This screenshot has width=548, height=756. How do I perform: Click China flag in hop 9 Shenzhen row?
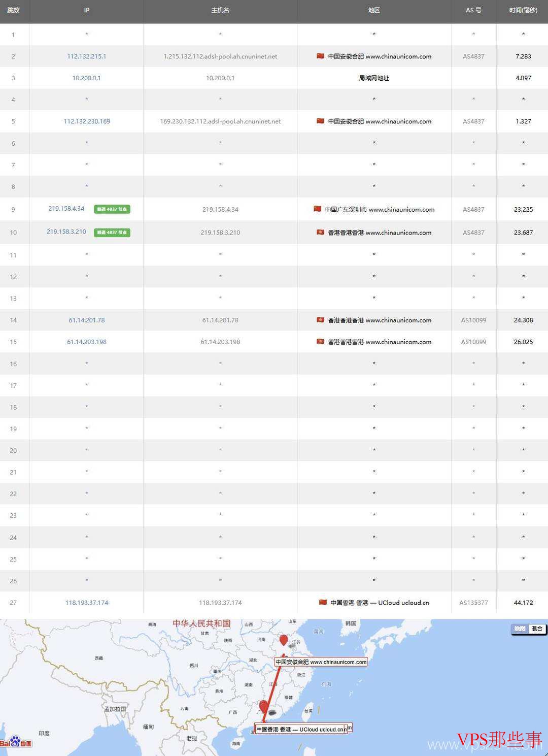[x=318, y=209]
